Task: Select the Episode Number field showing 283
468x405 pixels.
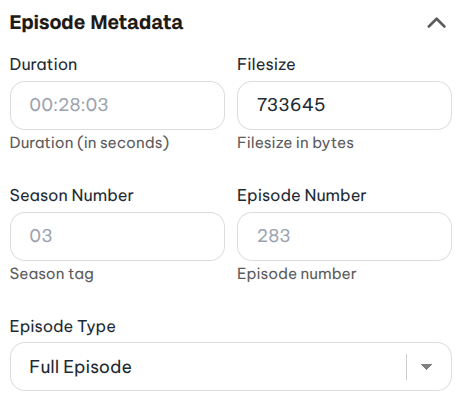Action: point(344,236)
